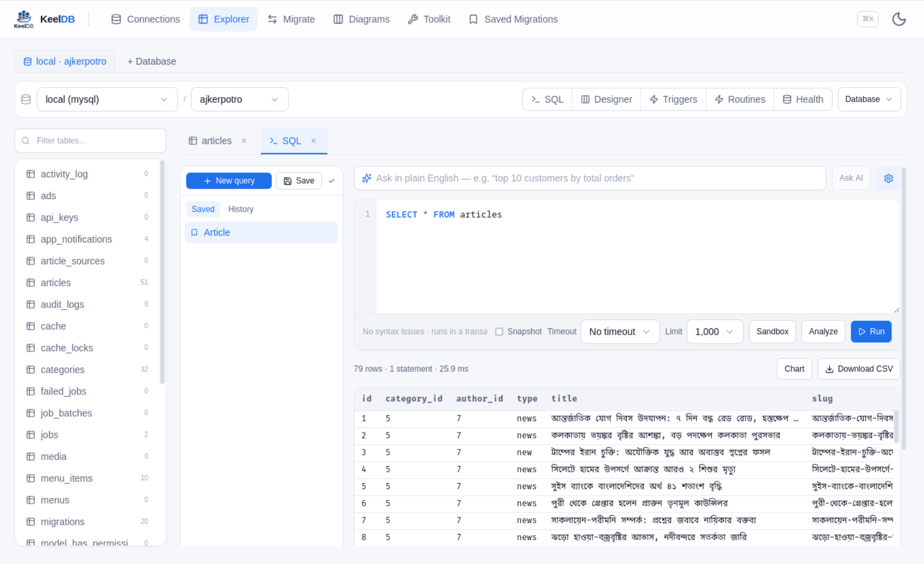
Task: Click the Ask AI button
Action: click(851, 178)
